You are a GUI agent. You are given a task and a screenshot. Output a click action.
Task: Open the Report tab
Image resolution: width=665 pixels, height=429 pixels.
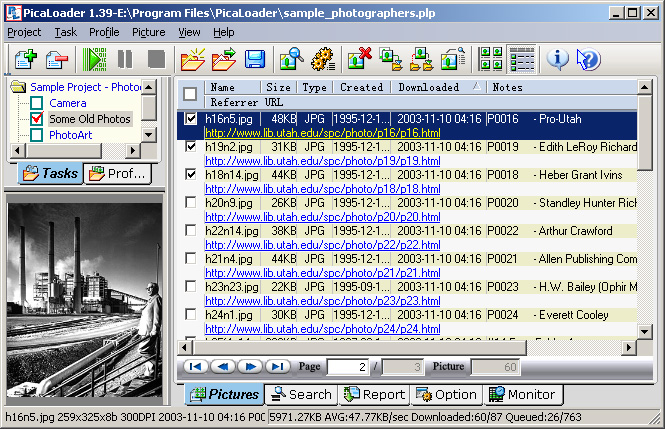coord(374,394)
